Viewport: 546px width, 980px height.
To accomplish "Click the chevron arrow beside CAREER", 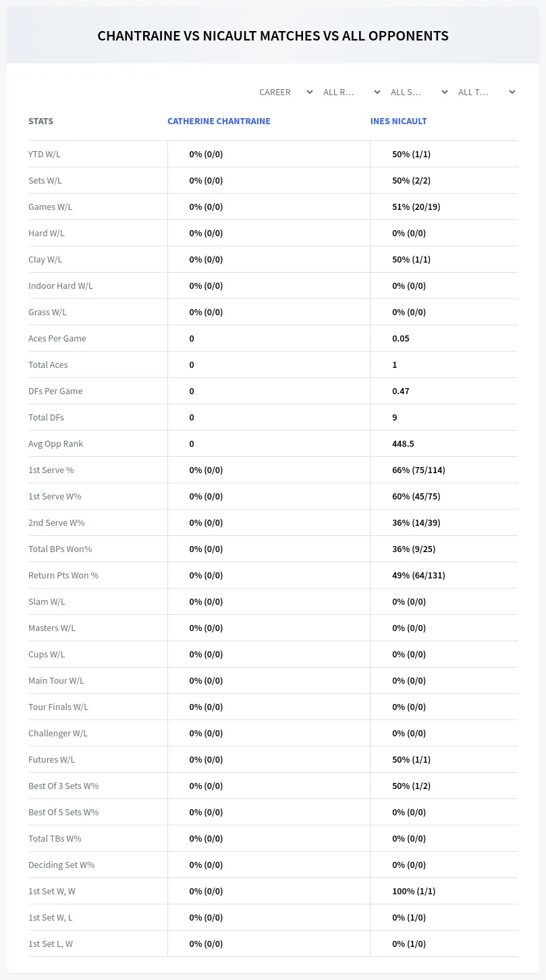I will point(310,92).
